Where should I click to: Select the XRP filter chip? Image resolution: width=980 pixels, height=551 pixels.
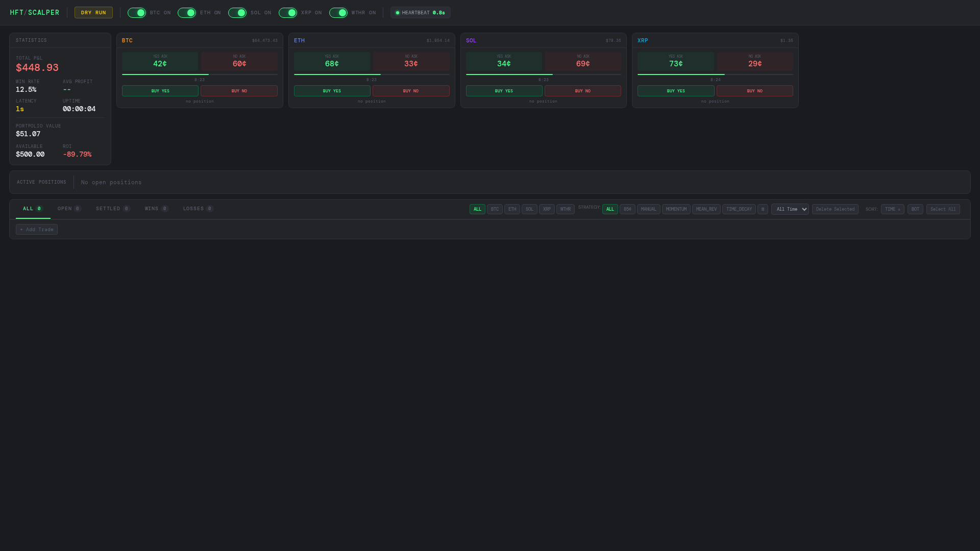[547, 209]
